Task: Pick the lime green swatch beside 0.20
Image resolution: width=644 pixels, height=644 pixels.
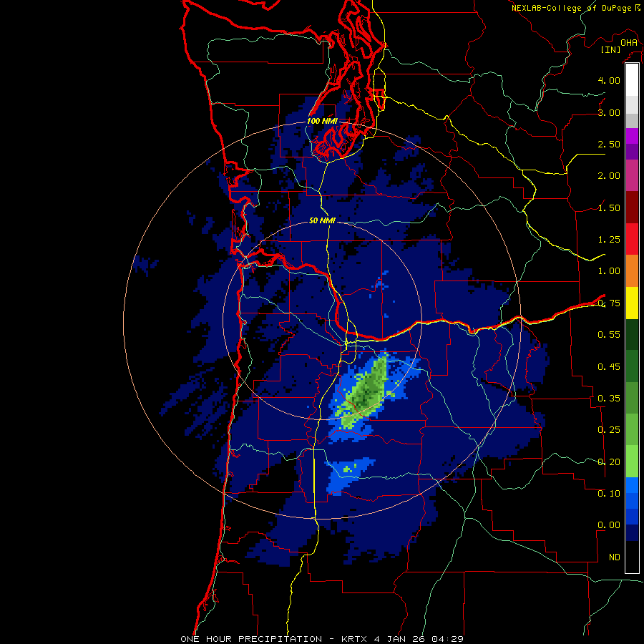Action: pyautogui.click(x=632, y=462)
